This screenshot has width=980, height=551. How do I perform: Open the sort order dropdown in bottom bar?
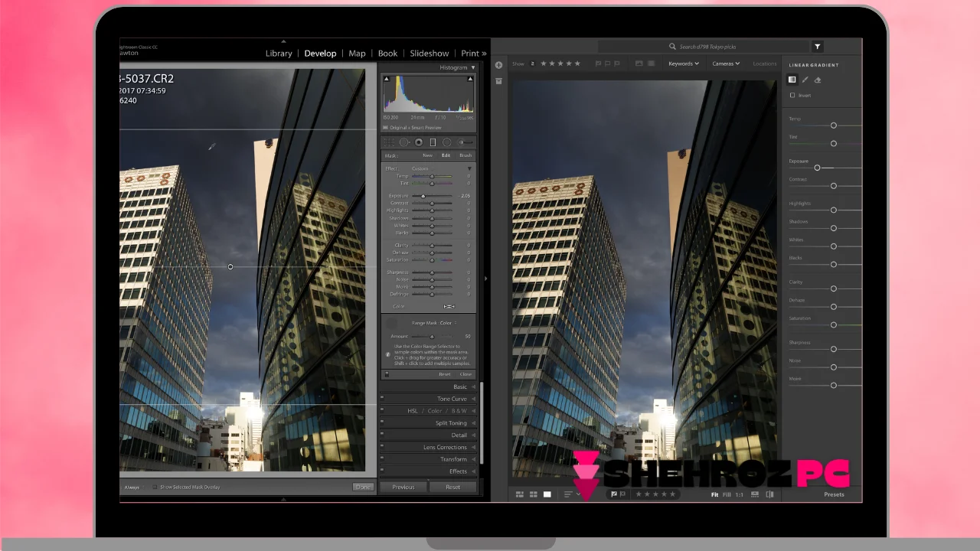[x=571, y=494]
